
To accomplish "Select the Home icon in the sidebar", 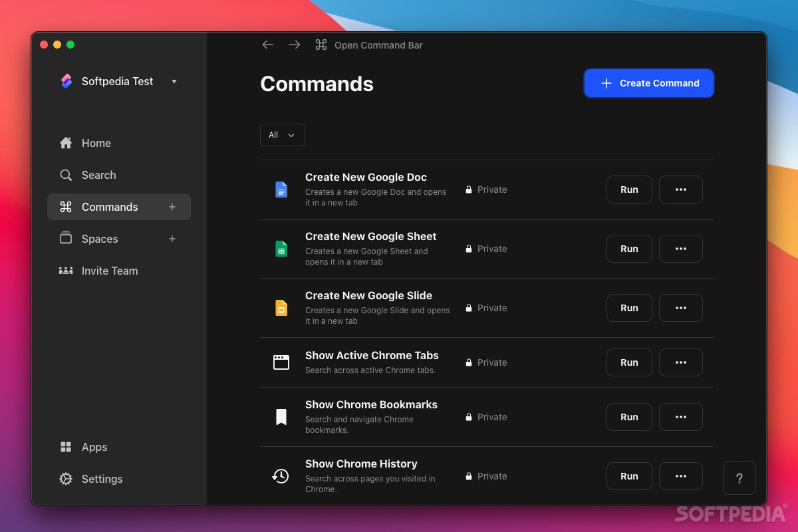I will tap(66, 142).
